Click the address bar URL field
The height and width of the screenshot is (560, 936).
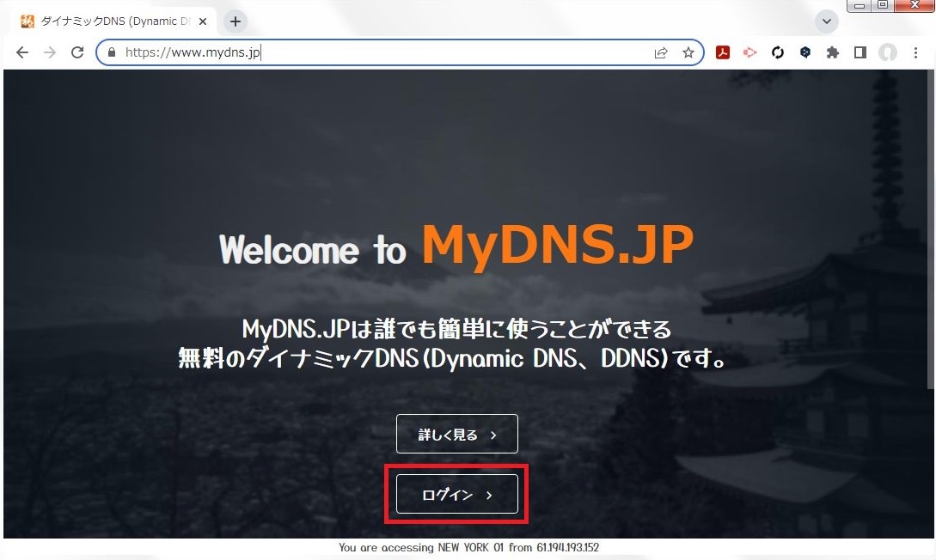tap(387, 52)
